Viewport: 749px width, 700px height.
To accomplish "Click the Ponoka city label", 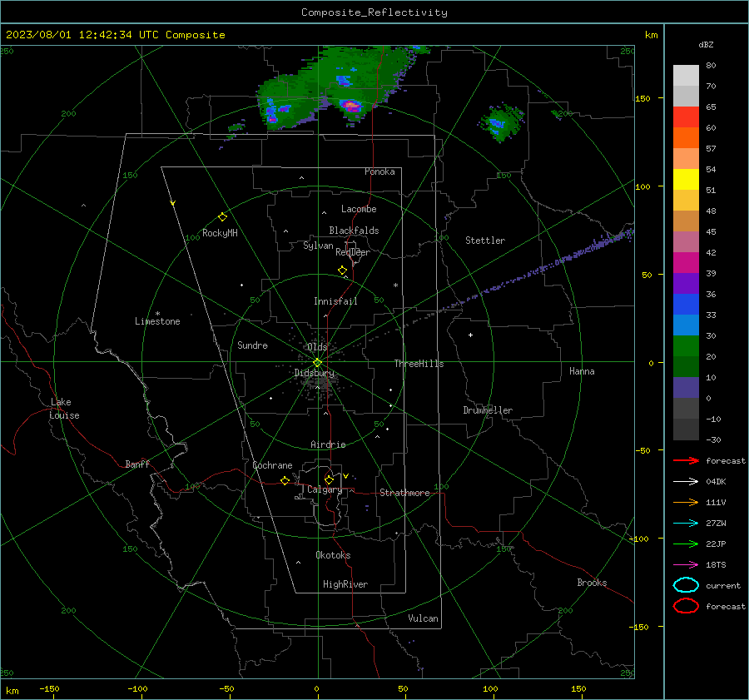I will tap(379, 171).
